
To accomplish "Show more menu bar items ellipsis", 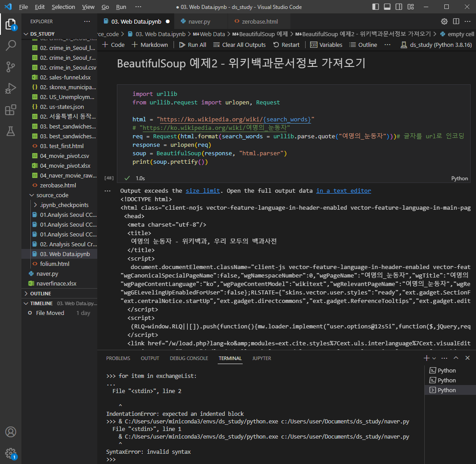I will coord(138,7).
